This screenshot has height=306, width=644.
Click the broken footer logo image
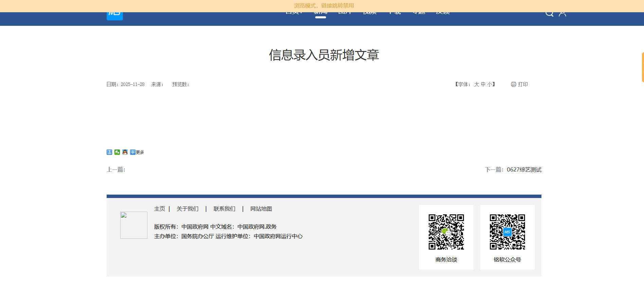134,225
